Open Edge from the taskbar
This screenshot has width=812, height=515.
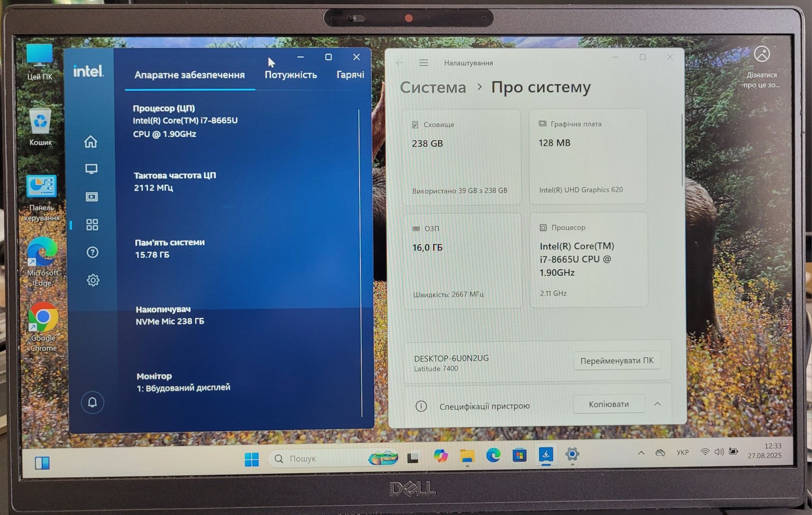point(493,455)
